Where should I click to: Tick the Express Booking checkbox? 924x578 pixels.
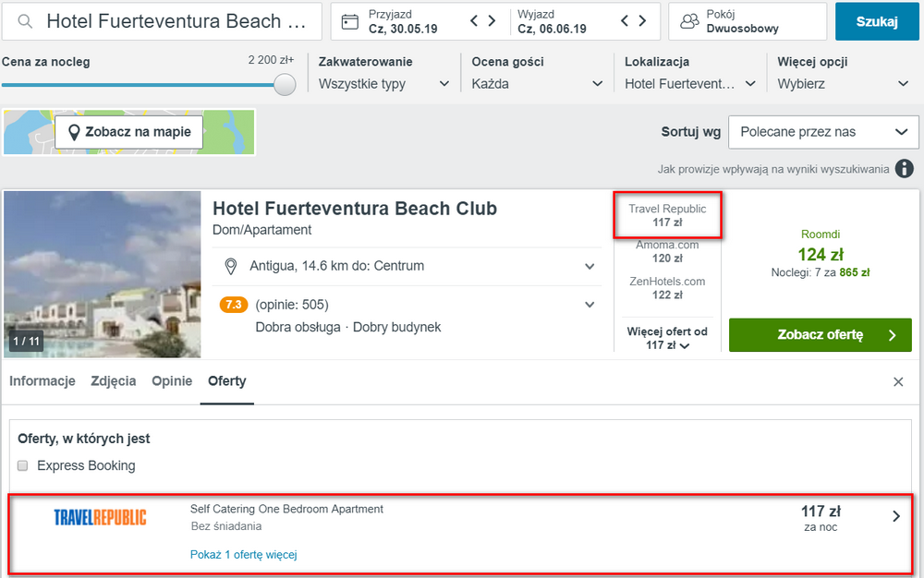tap(23, 465)
